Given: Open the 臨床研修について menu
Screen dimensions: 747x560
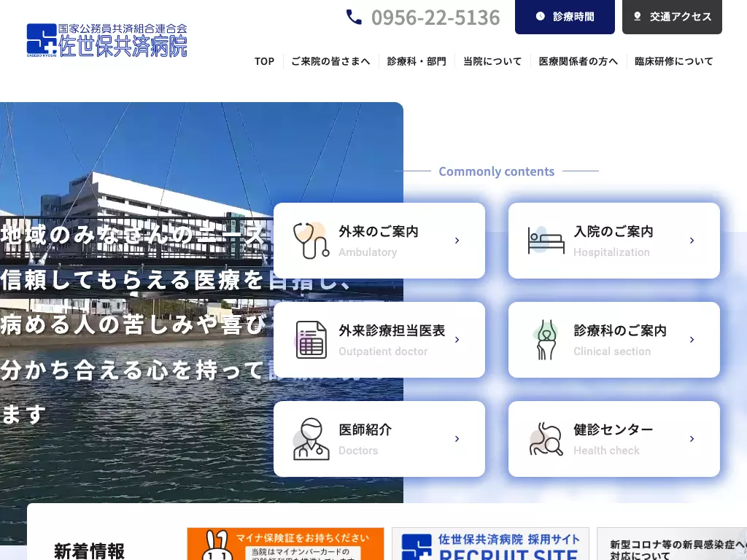Looking at the screenshot, I should (673, 61).
